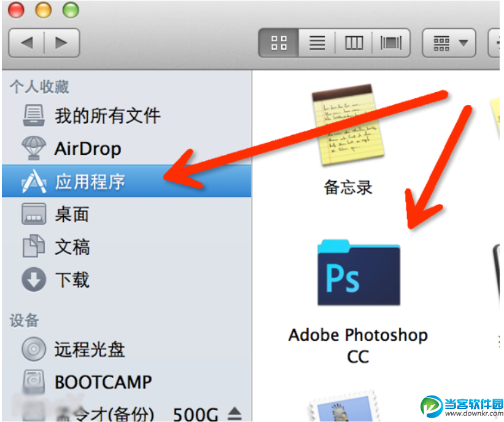Viewport: 504px width, 422px height.
Task: Click the 下载 download arrow icon
Action: [x=33, y=279]
